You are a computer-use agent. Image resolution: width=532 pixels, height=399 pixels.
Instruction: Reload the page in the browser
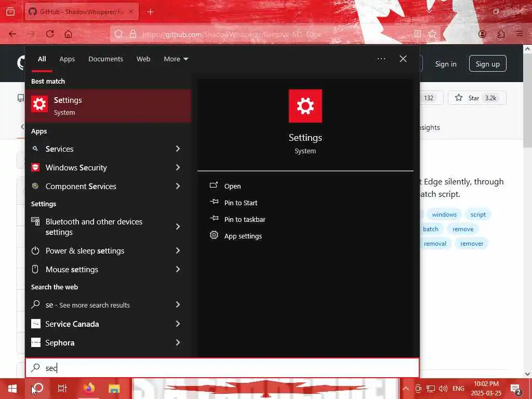pyautogui.click(x=50, y=34)
